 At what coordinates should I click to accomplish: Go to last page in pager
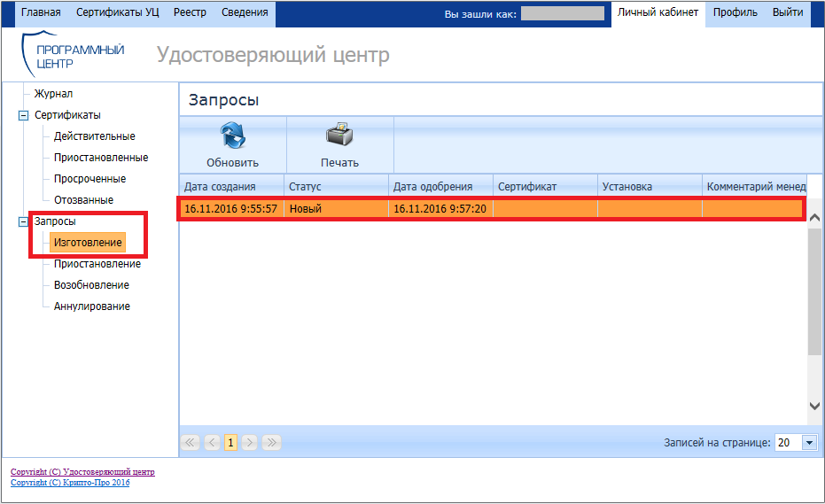click(x=271, y=442)
